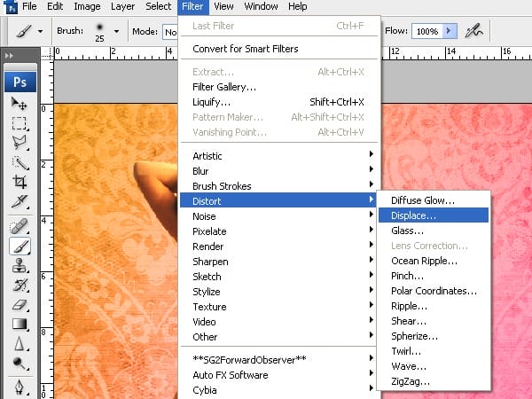The width and height of the screenshot is (532, 399).
Task: Choose the ZigZag filter
Action: pyautogui.click(x=434, y=381)
